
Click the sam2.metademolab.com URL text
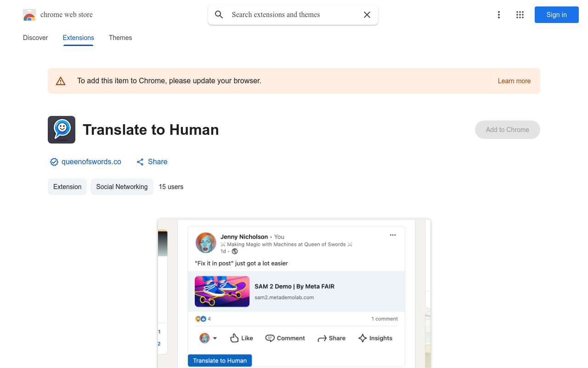click(x=284, y=298)
